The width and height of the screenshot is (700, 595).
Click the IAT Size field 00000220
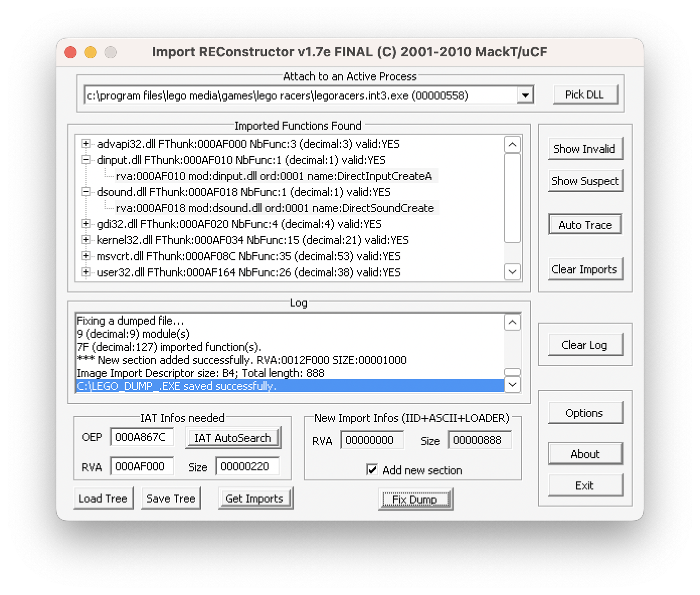tap(247, 466)
